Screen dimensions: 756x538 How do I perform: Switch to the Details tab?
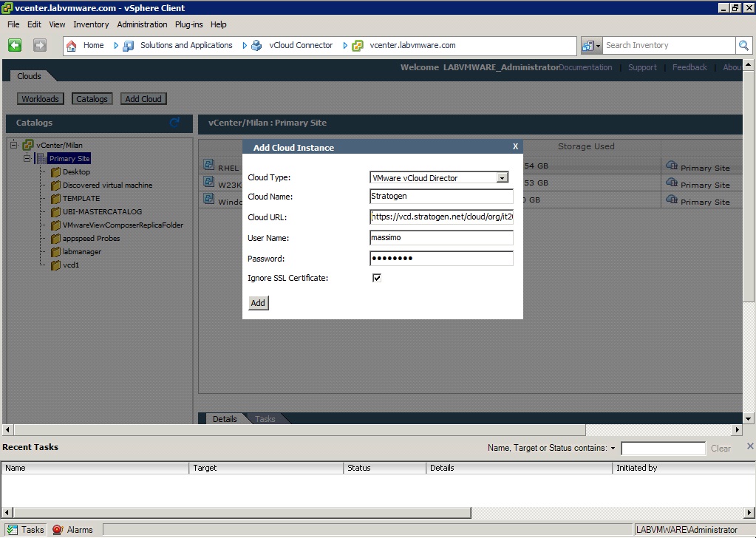pos(225,419)
